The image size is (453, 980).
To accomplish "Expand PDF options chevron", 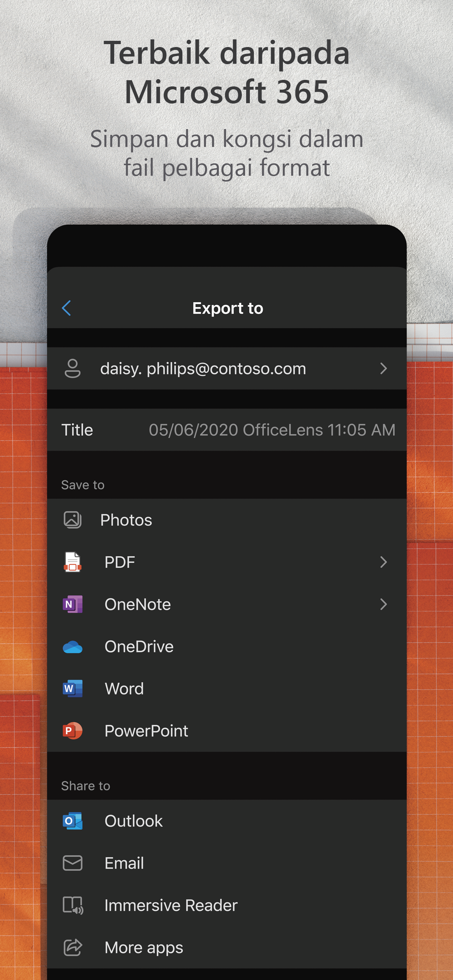I will click(384, 562).
